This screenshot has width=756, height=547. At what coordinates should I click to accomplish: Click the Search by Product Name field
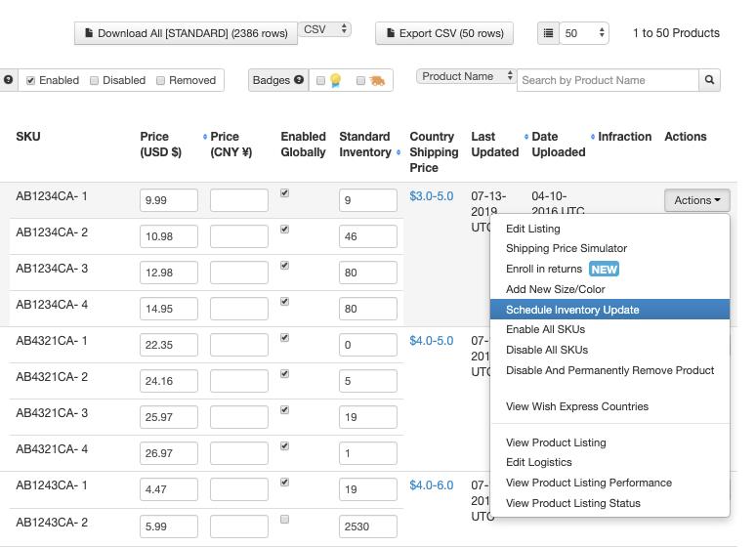pos(607,80)
